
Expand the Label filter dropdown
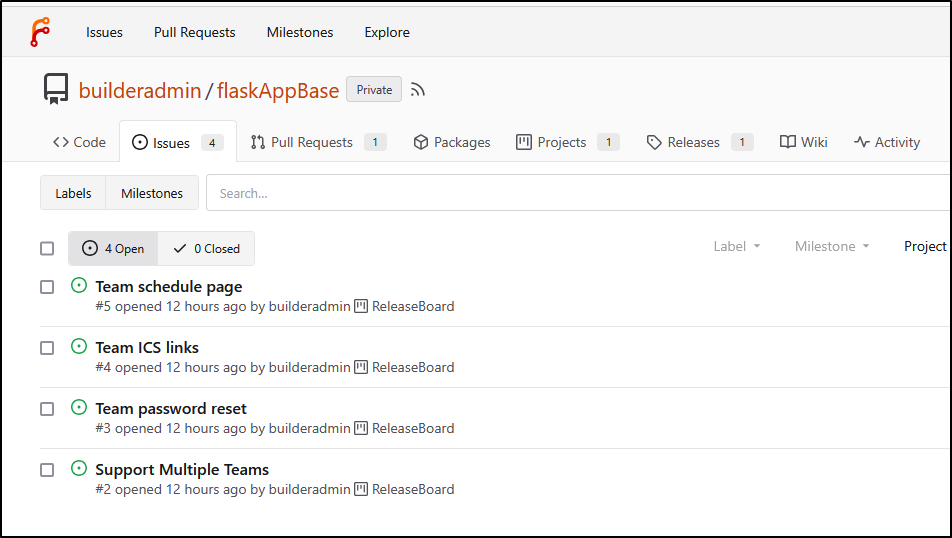tap(737, 247)
